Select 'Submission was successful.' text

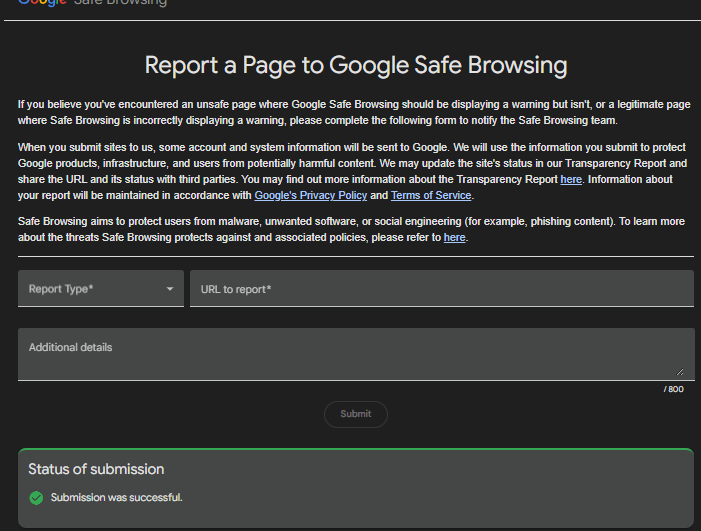coord(116,497)
